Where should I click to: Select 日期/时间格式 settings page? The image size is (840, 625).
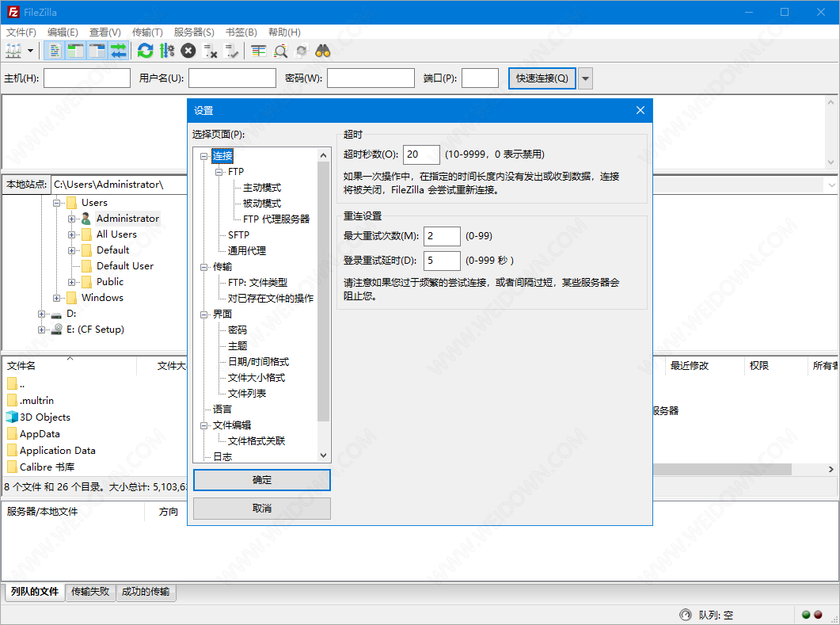[259, 362]
